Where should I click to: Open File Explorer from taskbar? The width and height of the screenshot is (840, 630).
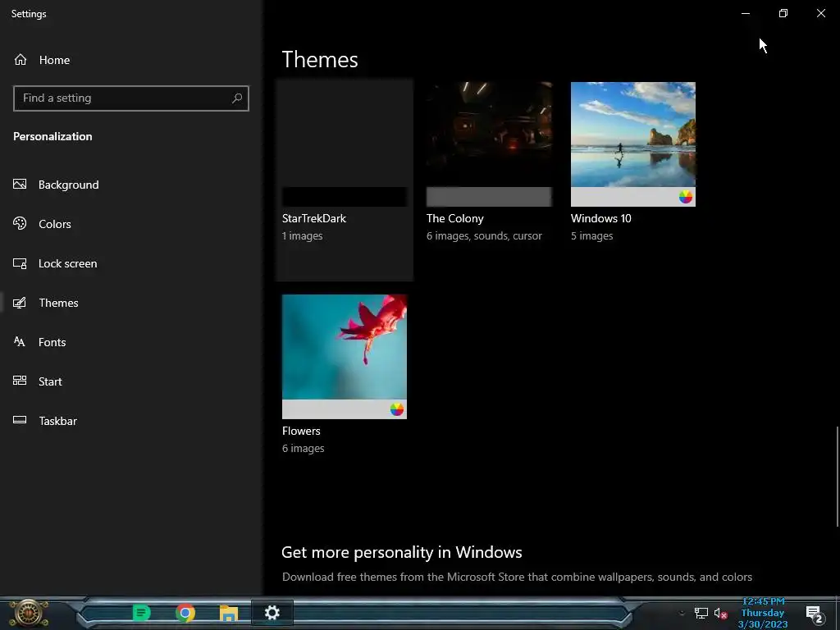[229, 613]
